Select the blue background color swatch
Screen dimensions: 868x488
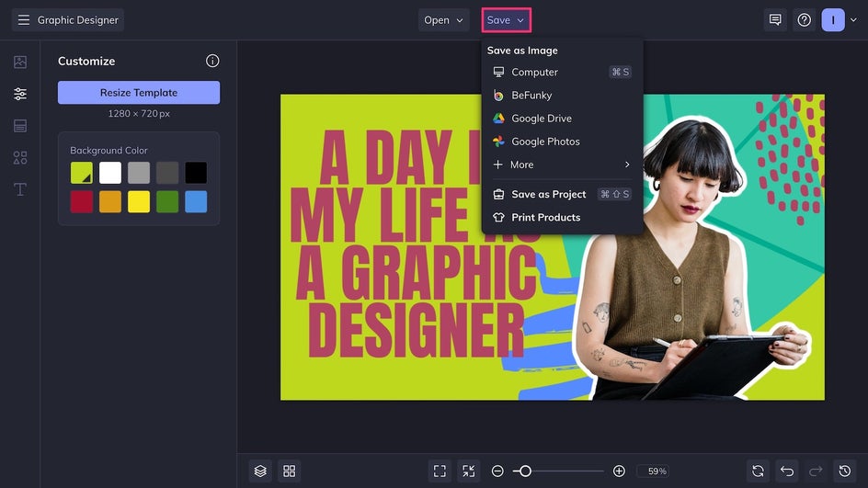pyautogui.click(x=196, y=201)
